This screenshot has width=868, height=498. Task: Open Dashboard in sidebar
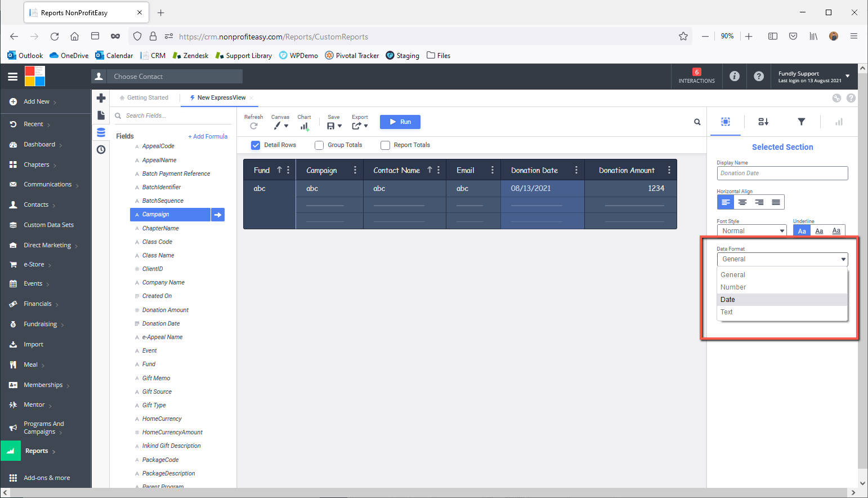[x=39, y=144]
